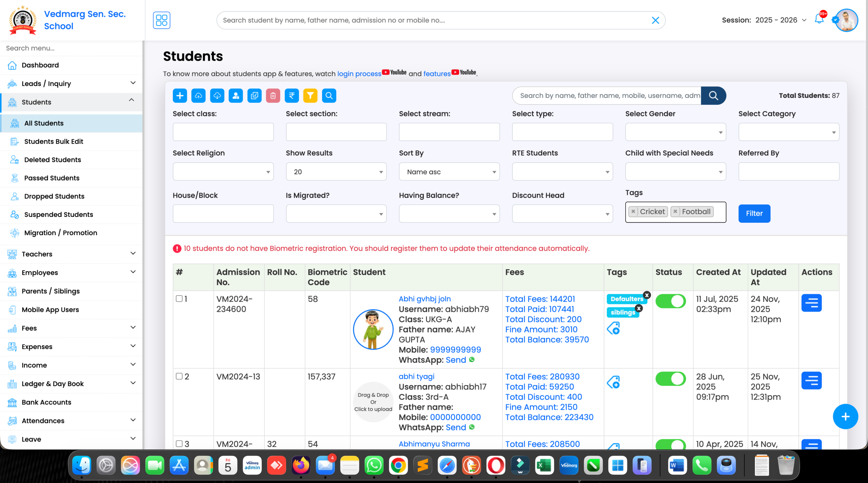Open the yellow filter funnel icon

point(310,96)
